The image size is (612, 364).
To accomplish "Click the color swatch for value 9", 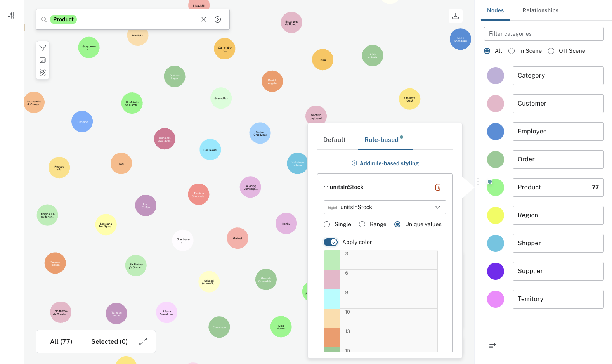I will click(332, 299).
